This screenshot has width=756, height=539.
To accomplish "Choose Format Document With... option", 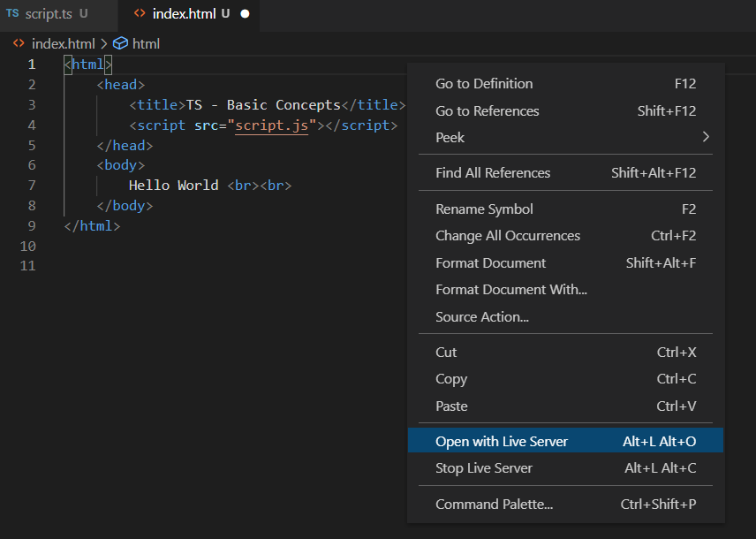I will tap(511, 289).
